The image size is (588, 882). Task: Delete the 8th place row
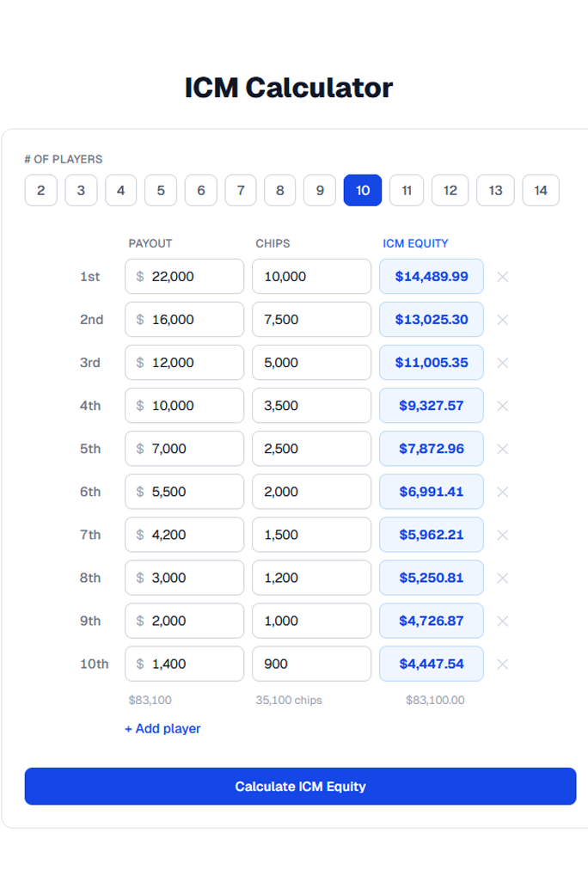coord(503,578)
